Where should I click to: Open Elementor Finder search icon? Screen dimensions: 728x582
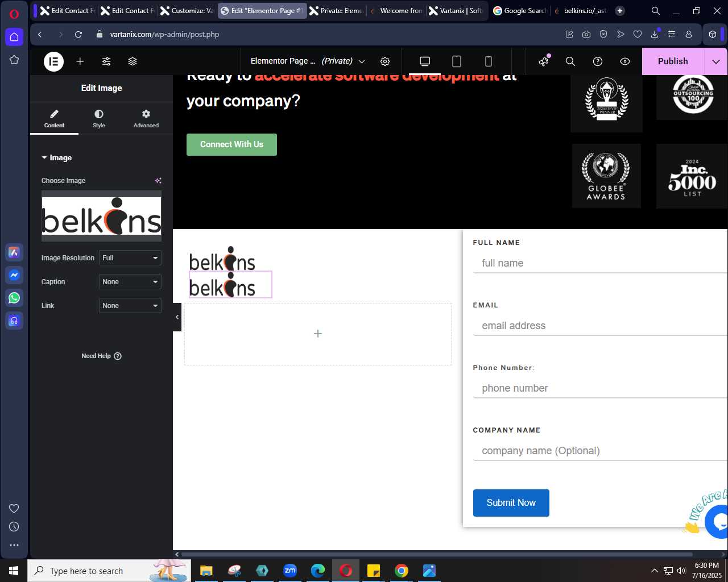point(570,61)
